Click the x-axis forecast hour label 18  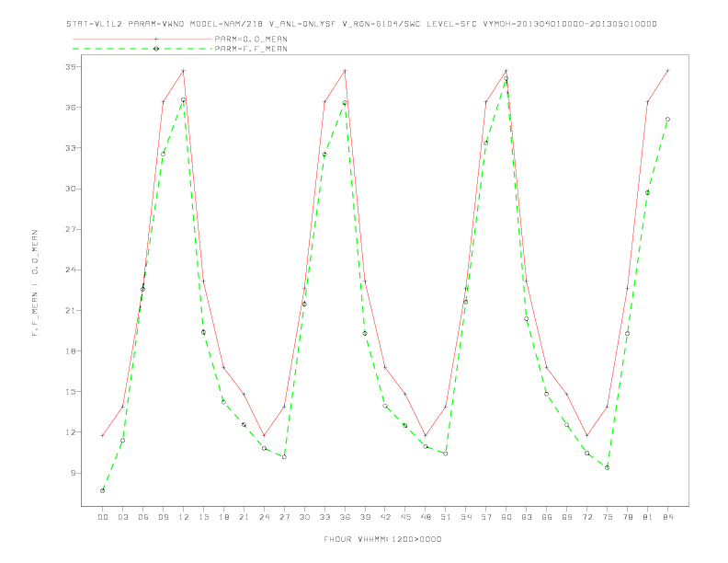223,517
